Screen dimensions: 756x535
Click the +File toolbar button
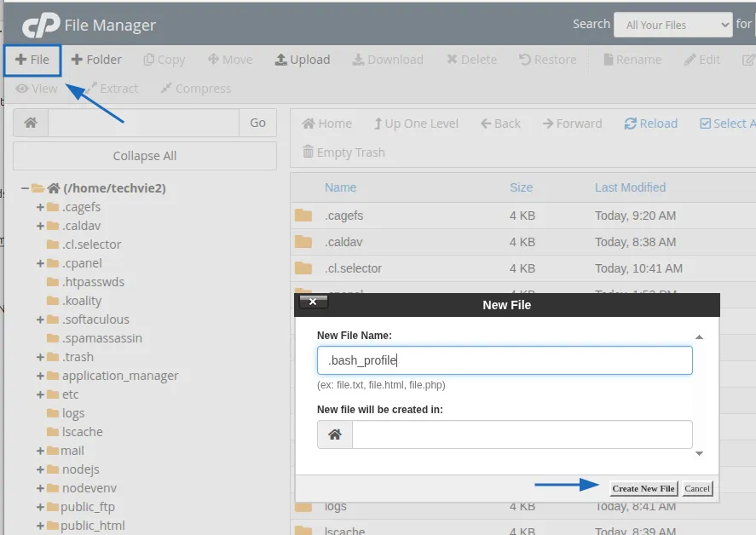click(x=32, y=60)
